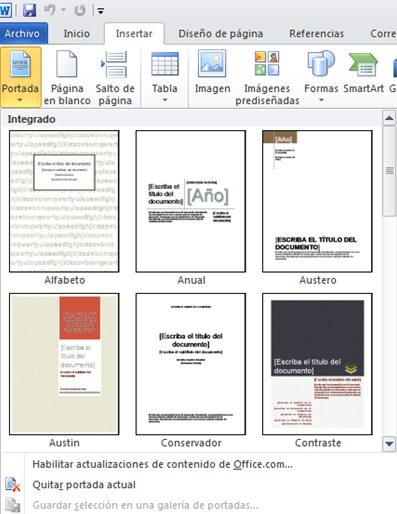The height and width of the screenshot is (514, 397).
Task: Click the Formas shapes icon
Action: [321, 63]
